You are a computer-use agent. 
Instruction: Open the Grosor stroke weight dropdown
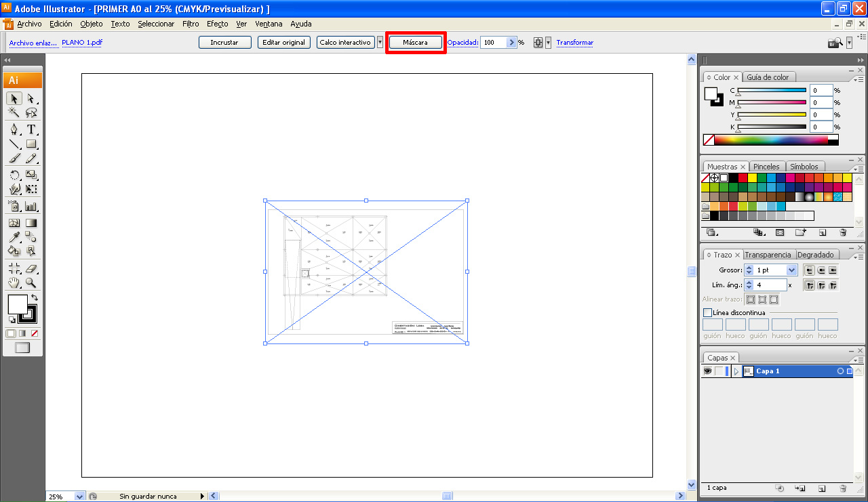pyautogui.click(x=791, y=270)
